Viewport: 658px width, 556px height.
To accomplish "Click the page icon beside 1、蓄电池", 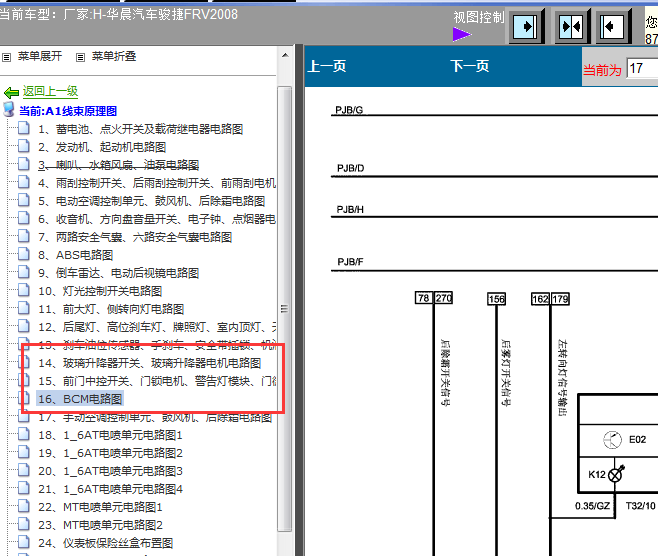I will 24,128.
